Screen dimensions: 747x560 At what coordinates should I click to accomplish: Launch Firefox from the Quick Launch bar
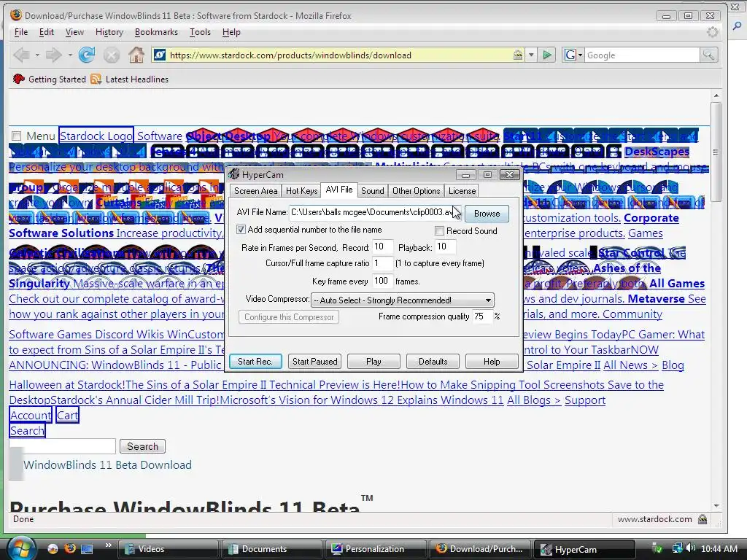(x=70, y=548)
